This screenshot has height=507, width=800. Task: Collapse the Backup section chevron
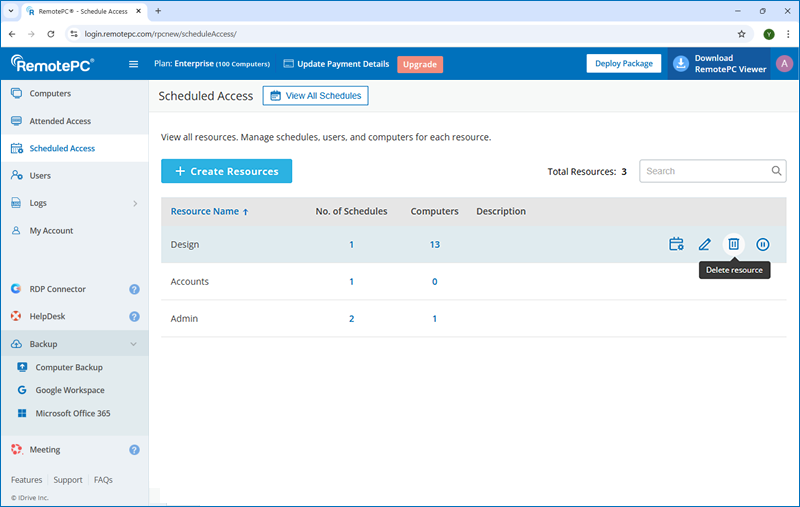pos(134,344)
